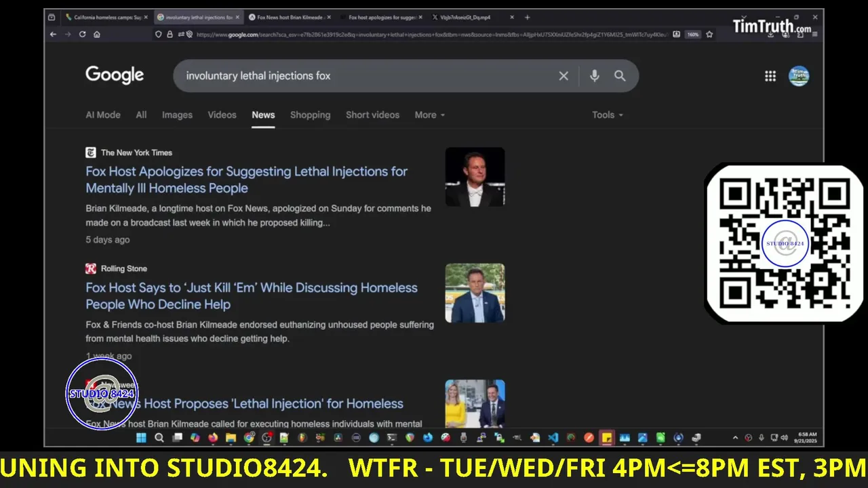Switch to the Shopping tab
The width and height of the screenshot is (868, 488).
[x=310, y=115]
